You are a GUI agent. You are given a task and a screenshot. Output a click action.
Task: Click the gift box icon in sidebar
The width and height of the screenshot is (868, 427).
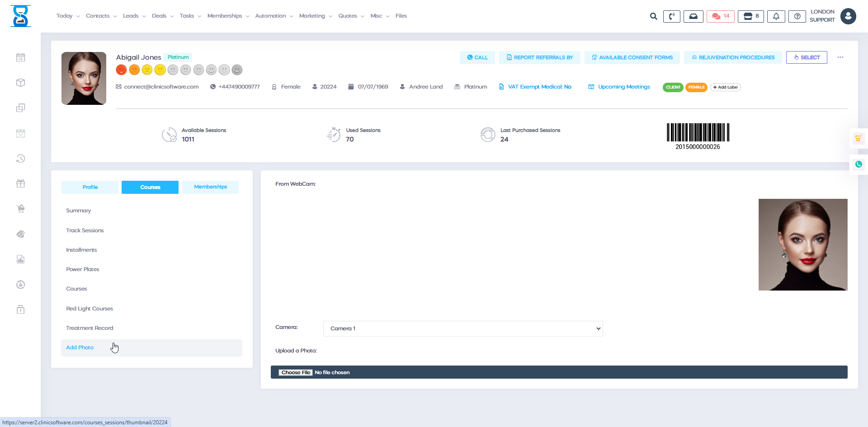click(x=21, y=183)
